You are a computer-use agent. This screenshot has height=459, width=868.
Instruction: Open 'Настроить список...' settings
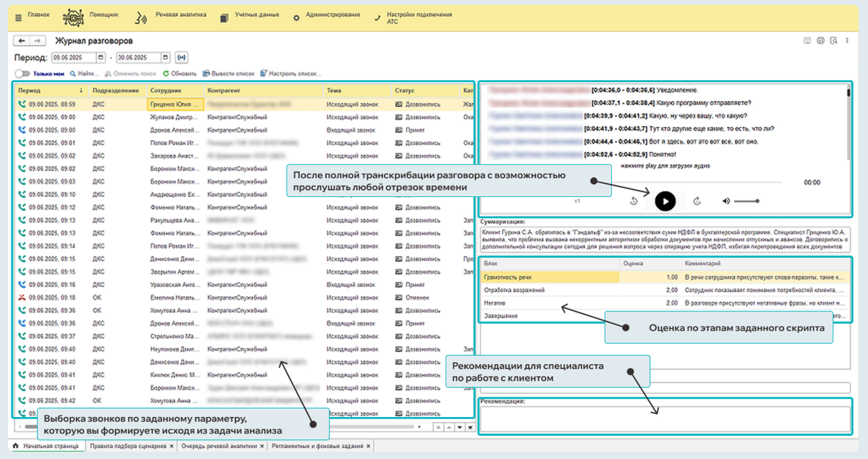(290, 73)
